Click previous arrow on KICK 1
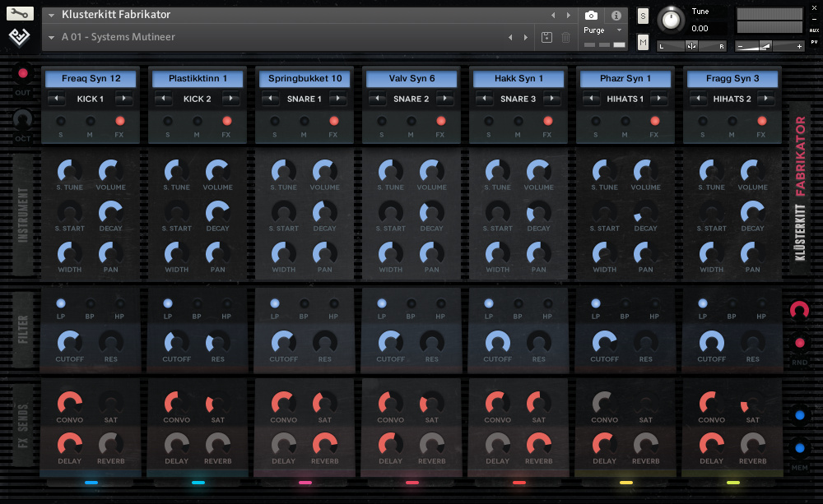Image resolution: width=823 pixels, height=504 pixels. [x=57, y=98]
